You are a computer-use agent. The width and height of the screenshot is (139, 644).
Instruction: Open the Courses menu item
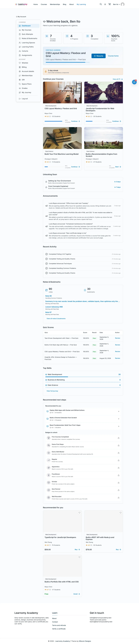44,4
